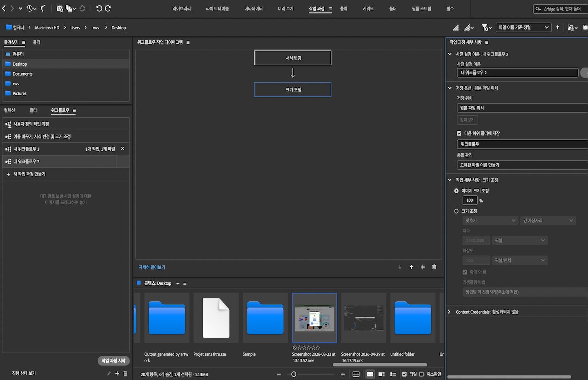Click 새 작업 과정 만들기
The image size is (588, 380).
66,174
